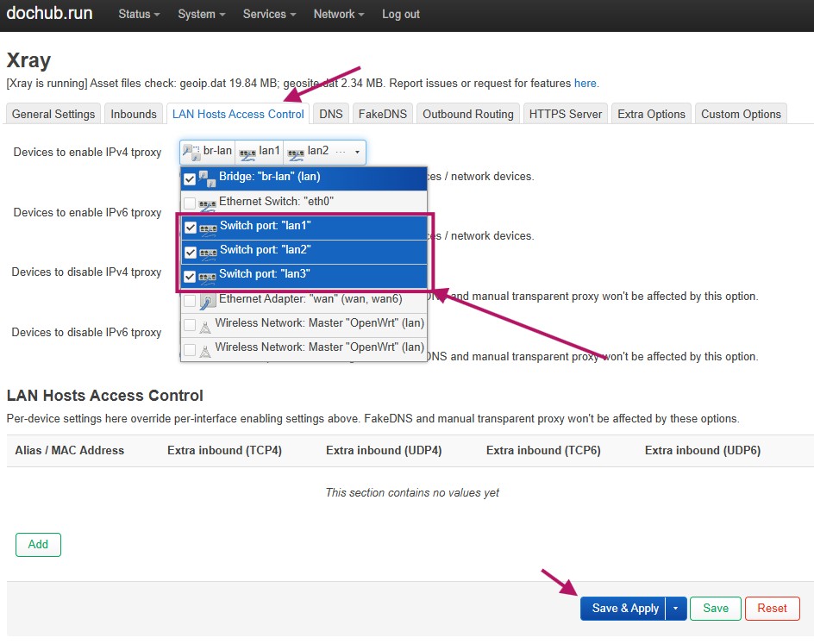Viewport: 814px width, 644px height.
Task: Collapse the IPv4 tproxy devices dropdown arrow
Action: [x=357, y=152]
